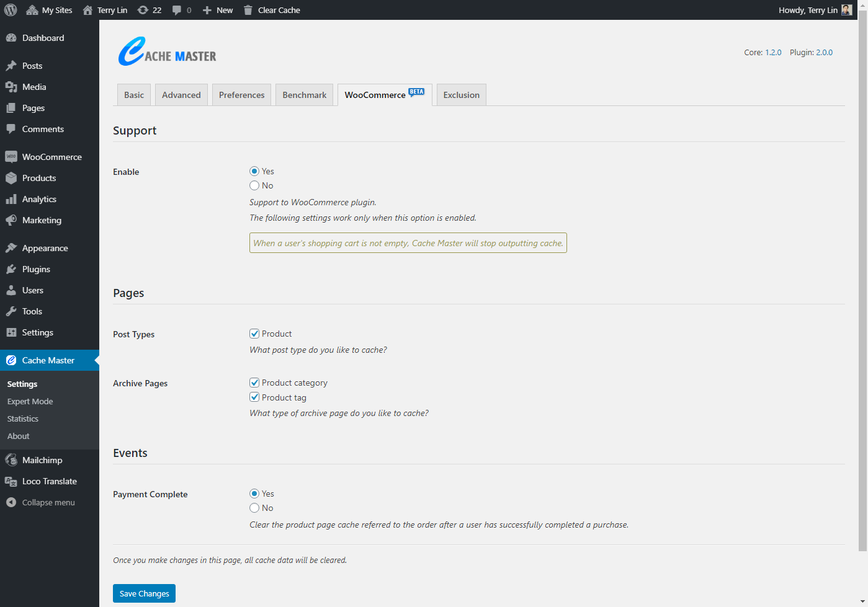Click the Analytics bar chart icon
Screen dimensions: 868x607
coord(11,199)
